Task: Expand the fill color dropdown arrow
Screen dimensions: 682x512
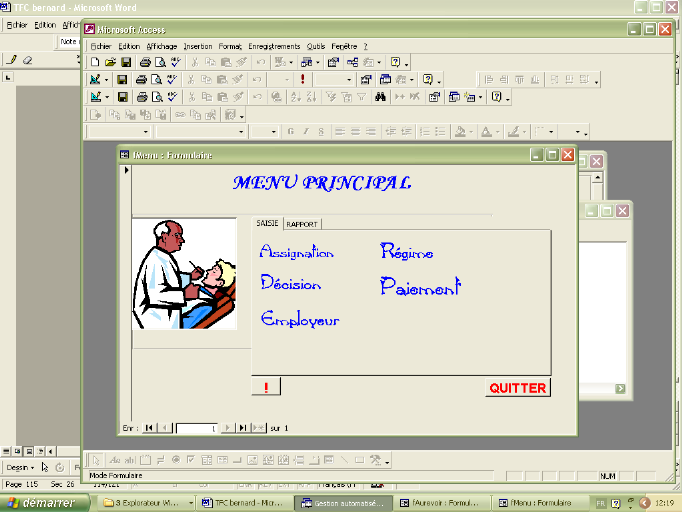Action: point(471,132)
